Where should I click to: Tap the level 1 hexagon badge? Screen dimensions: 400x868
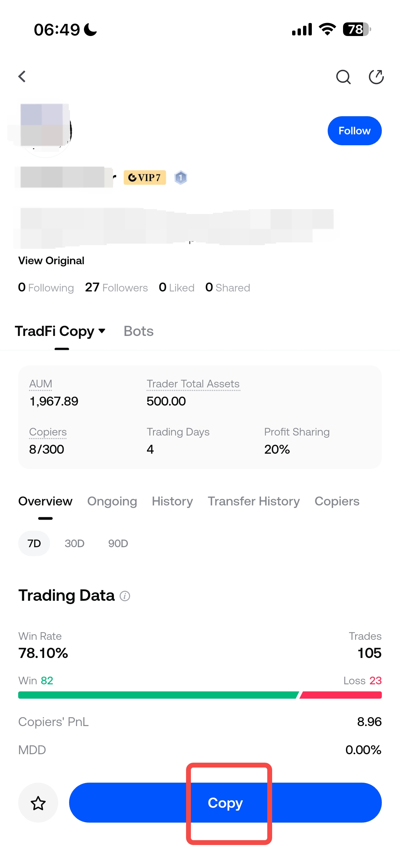[180, 177]
